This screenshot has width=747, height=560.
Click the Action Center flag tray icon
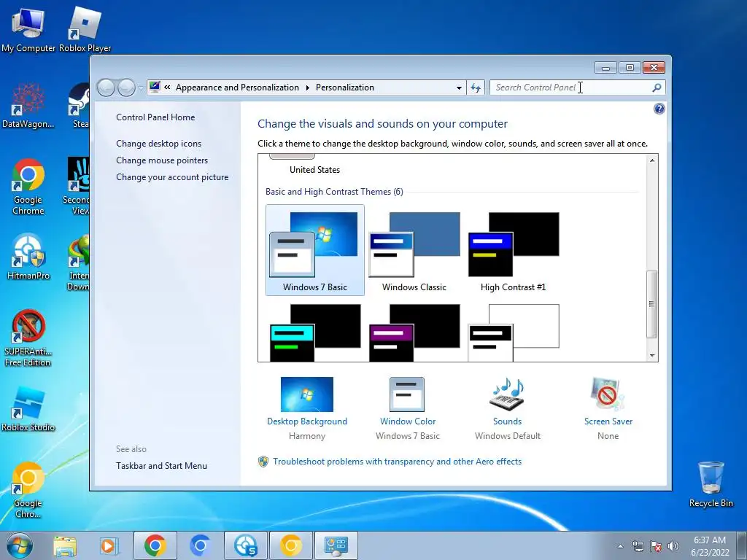(x=656, y=546)
